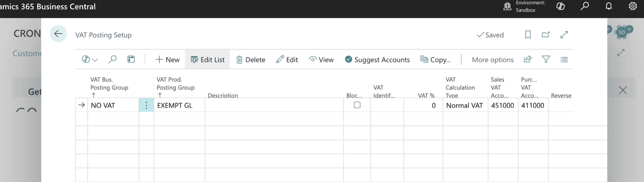Click the Environment Sandbox indicator
The height and width of the screenshot is (182, 644).
click(x=525, y=6)
